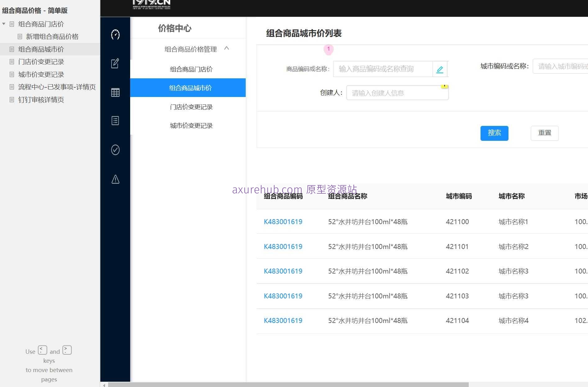Click city code cell 421100

point(457,222)
